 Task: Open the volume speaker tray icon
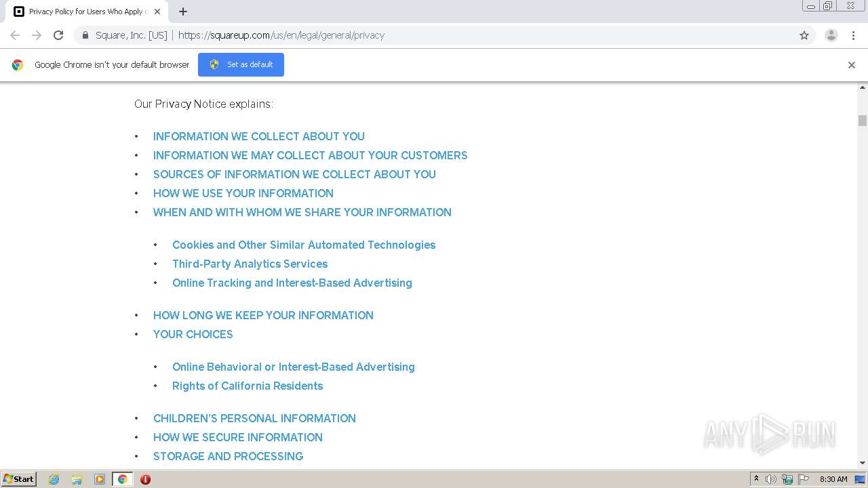click(771, 479)
